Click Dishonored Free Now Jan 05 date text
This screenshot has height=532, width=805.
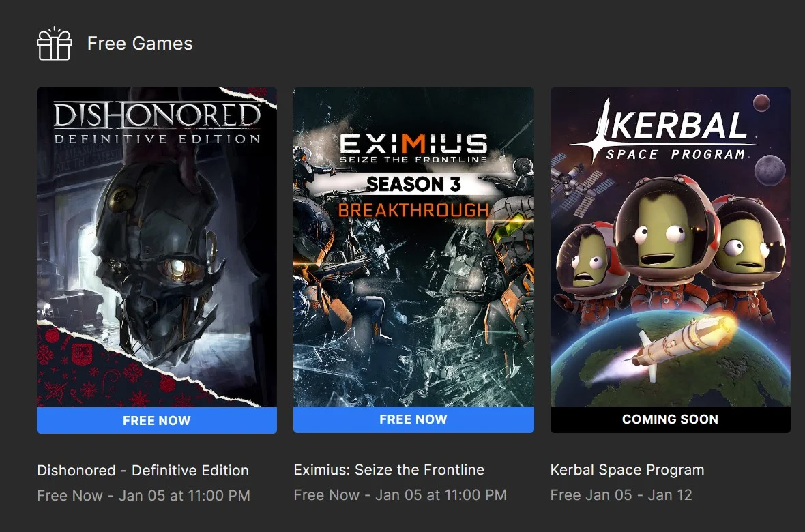point(143,496)
